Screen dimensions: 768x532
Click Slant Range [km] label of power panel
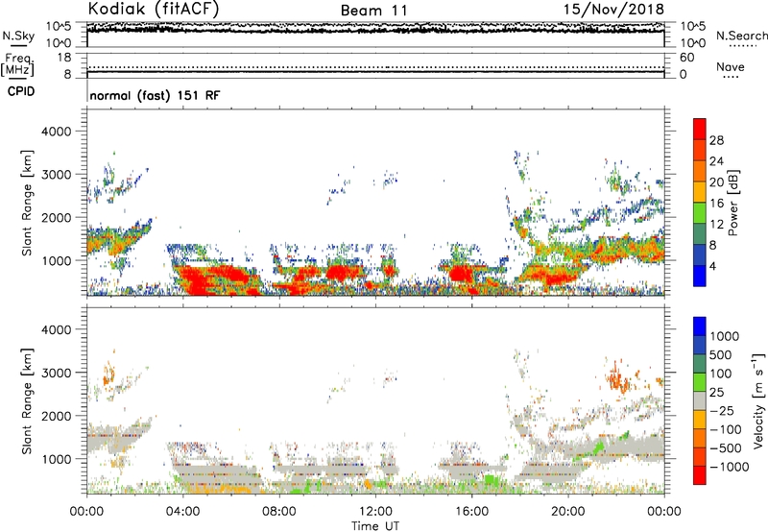[27, 203]
